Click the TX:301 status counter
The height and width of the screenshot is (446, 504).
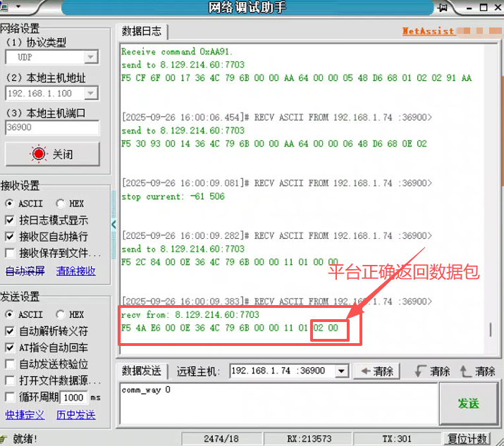397,439
